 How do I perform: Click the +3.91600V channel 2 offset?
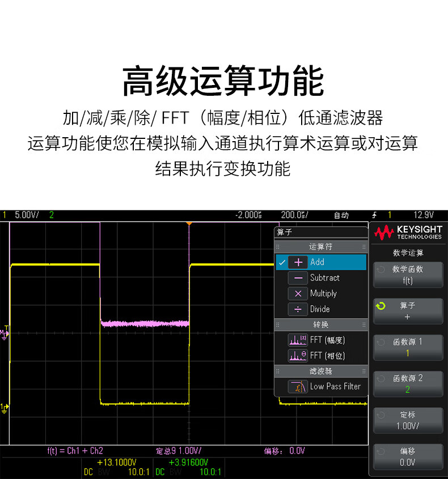(x=188, y=463)
